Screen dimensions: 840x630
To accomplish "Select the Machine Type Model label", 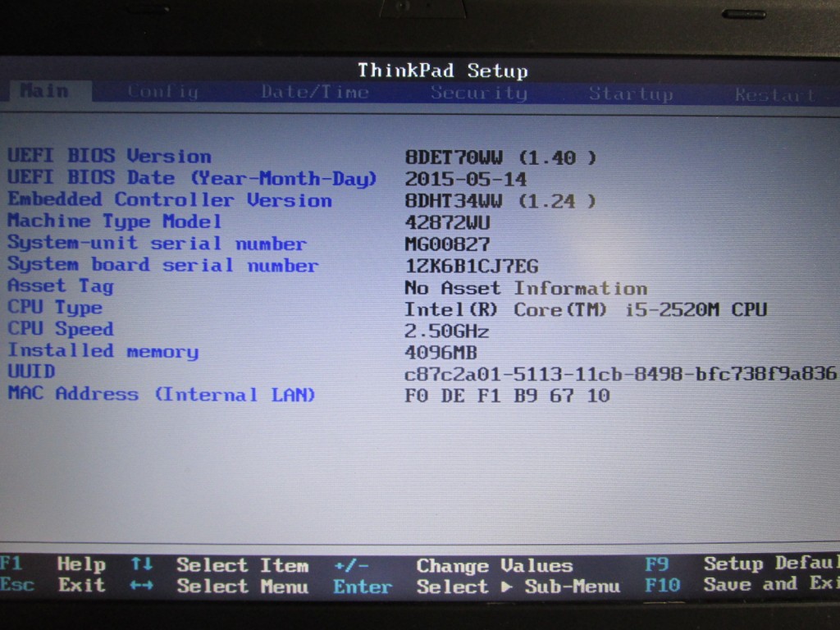I will [x=114, y=221].
